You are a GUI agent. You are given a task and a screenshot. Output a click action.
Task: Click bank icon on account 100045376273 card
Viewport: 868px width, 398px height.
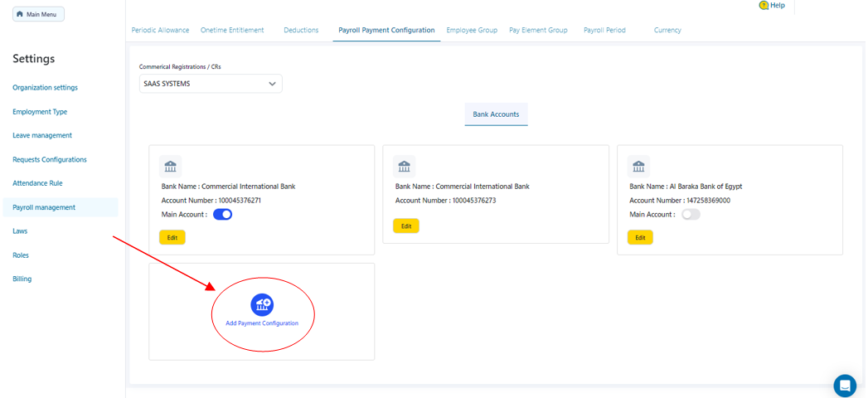(x=404, y=166)
